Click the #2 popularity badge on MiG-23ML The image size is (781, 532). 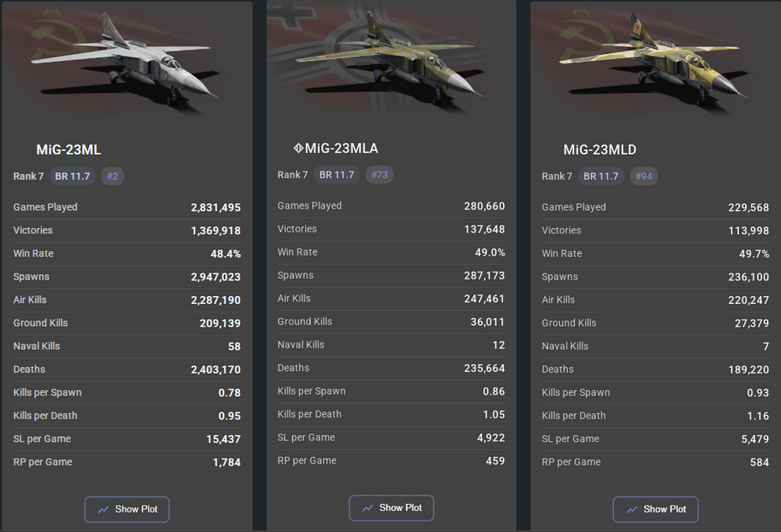[x=112, y=176]
